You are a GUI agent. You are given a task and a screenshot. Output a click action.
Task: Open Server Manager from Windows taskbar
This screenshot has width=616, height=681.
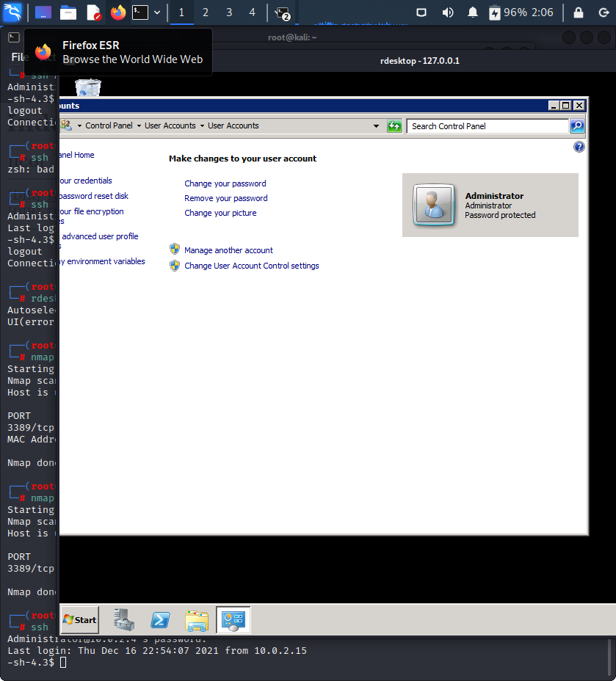pyautogui.click(x=124, y=620)
